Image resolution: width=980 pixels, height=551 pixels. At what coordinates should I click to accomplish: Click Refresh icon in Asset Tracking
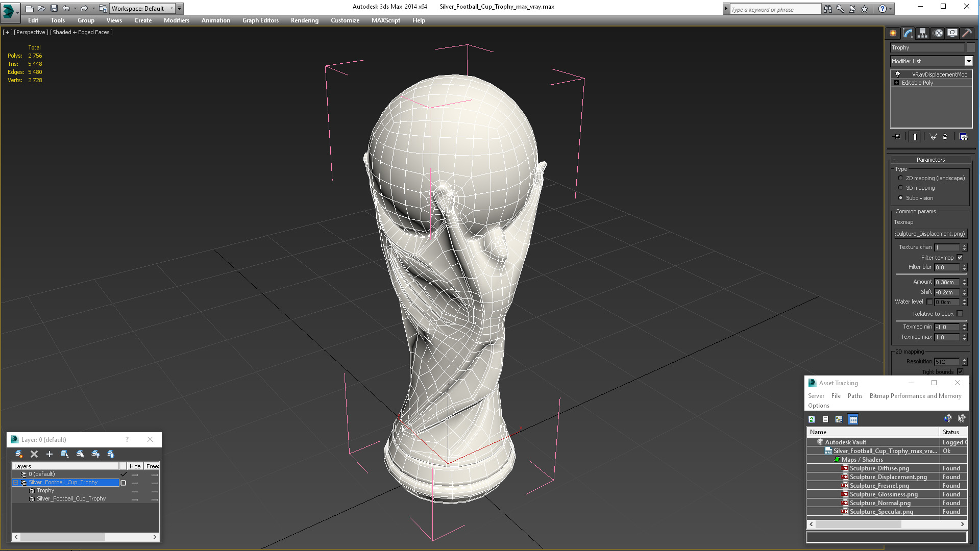click(812, 419)
